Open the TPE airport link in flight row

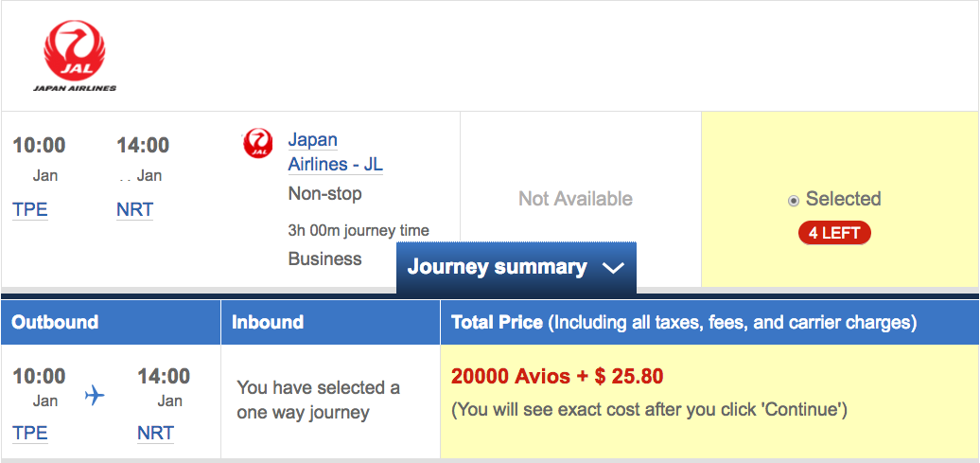pos(30,210)
